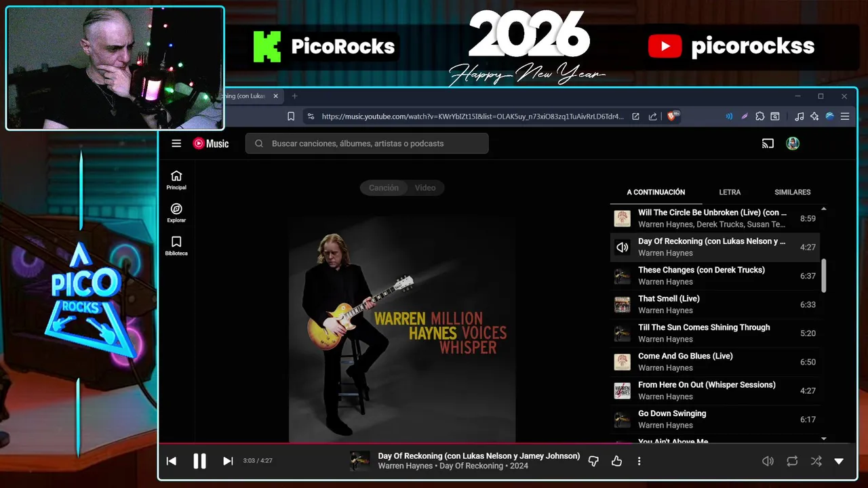Focus the Buscar canciones search field

point(367,143)
